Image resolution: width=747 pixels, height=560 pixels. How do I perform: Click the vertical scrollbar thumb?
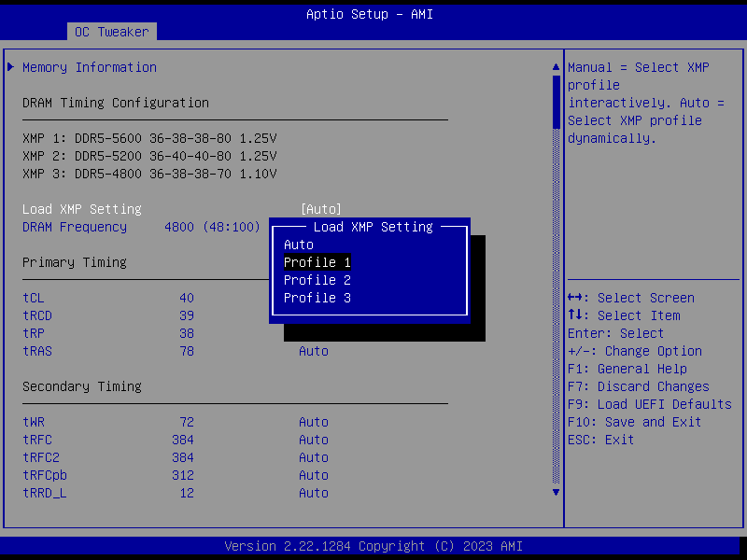point(556,102)
